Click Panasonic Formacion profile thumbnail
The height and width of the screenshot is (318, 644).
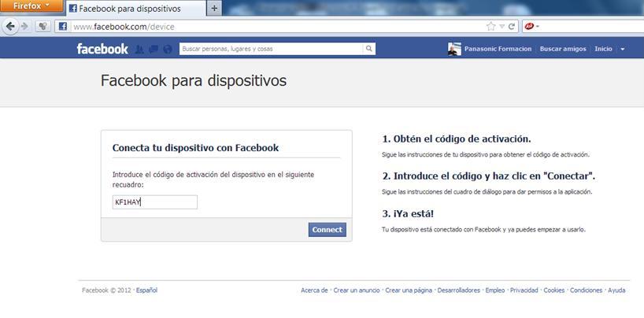pyautogui.click(x=454, y=49)
